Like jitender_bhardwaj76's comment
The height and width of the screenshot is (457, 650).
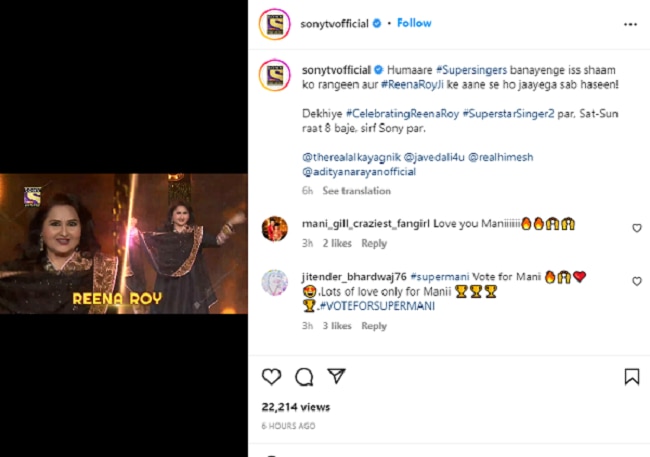pos(637,282)
